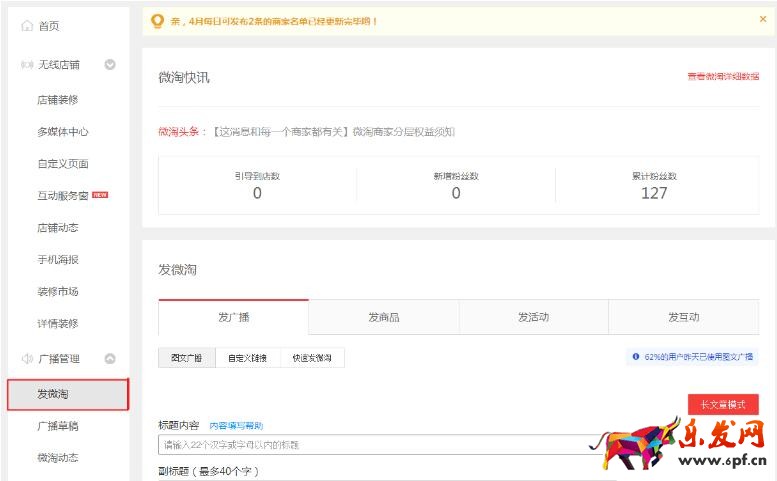Click the wireless signal icon beside 无线店铺
The width and height of the screenshot is (777, 481).
(27, 65)
